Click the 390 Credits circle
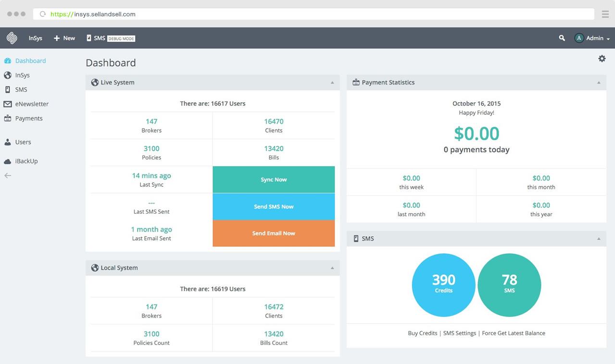This screenshot has height=364, width=615. point(443,285)
